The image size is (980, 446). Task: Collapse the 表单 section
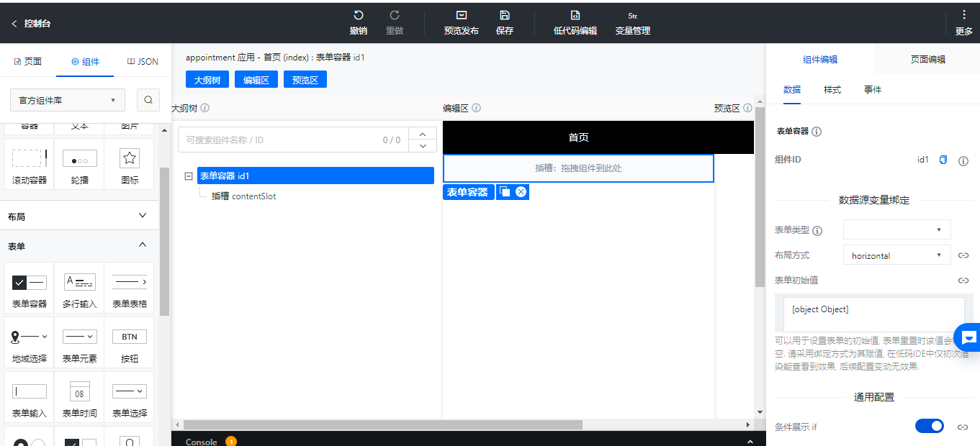pyautogui.click(x=78, y=246)
